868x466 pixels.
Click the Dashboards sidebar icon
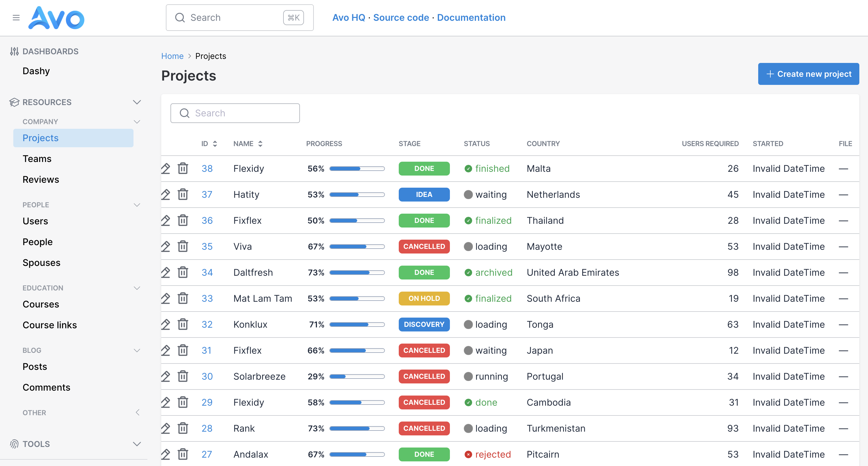[14, 51]
